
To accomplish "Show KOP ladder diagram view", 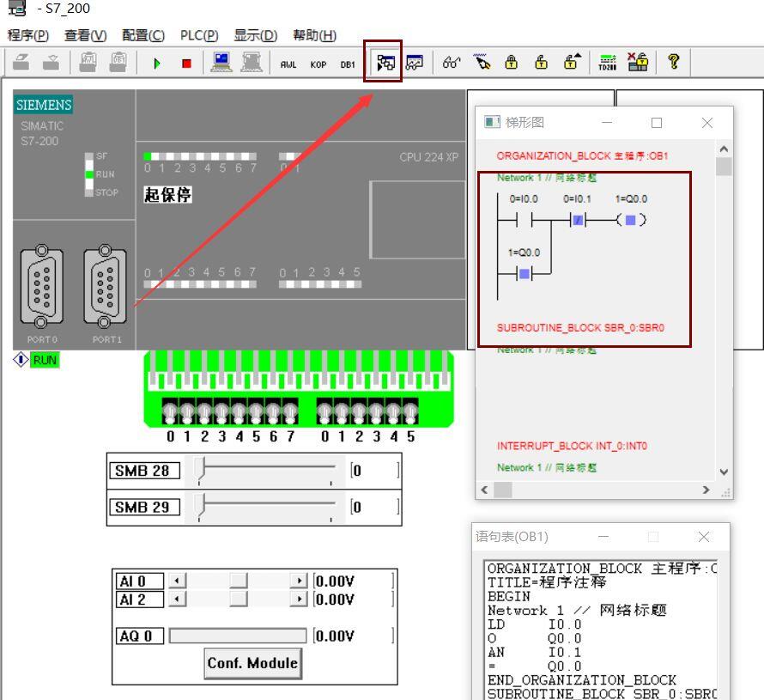I will pyautogui.click(x=318, y=64).
